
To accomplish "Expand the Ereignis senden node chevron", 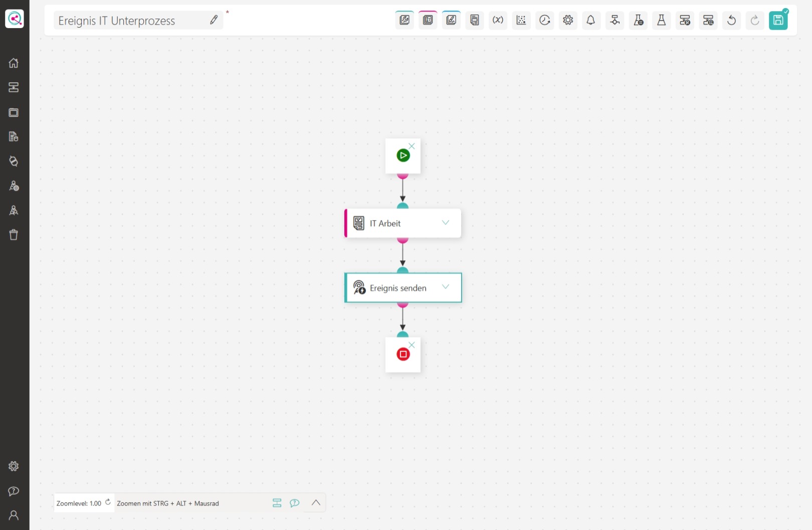I will [x=445, y=287].
